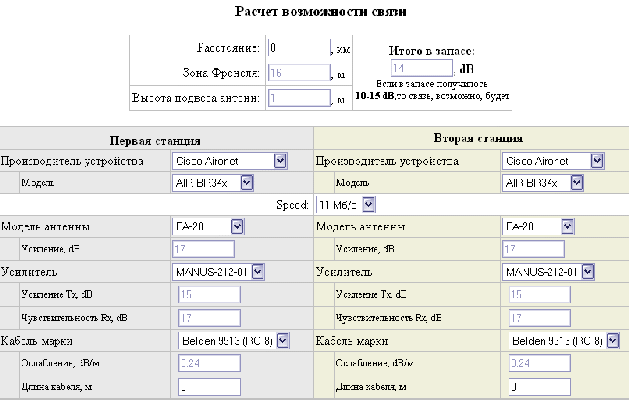Click first station Длина кабеля label
This screenshot has width=630, height=401.
57,387
